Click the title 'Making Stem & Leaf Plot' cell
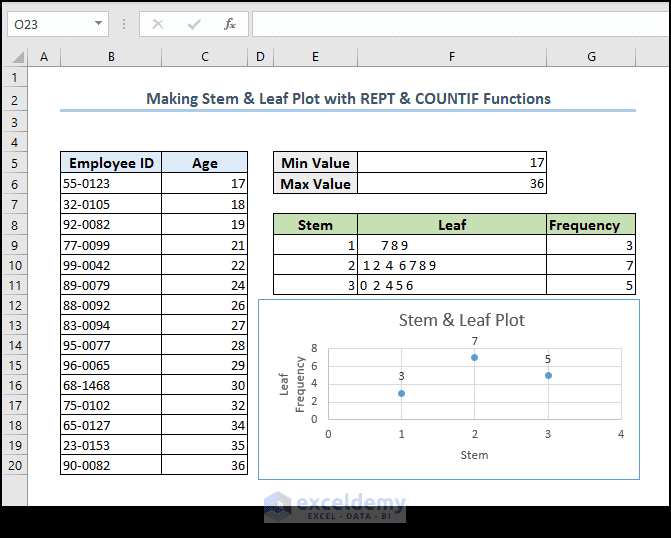 tap(348, 99)
